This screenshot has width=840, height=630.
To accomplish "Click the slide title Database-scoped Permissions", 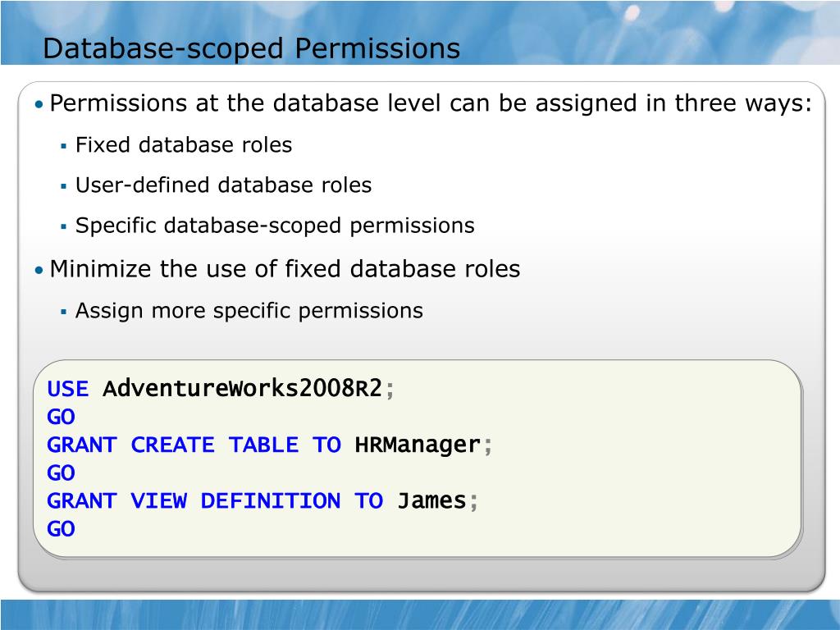I will click(251, 48).
